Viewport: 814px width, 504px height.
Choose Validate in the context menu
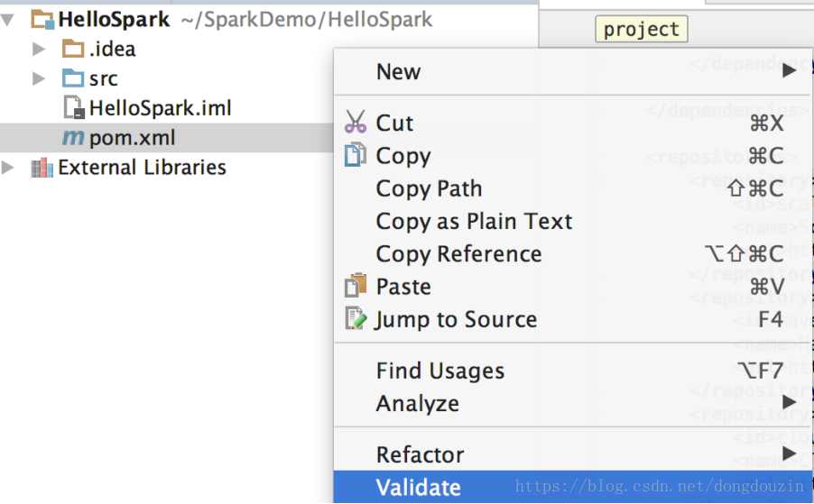point(572,487)
